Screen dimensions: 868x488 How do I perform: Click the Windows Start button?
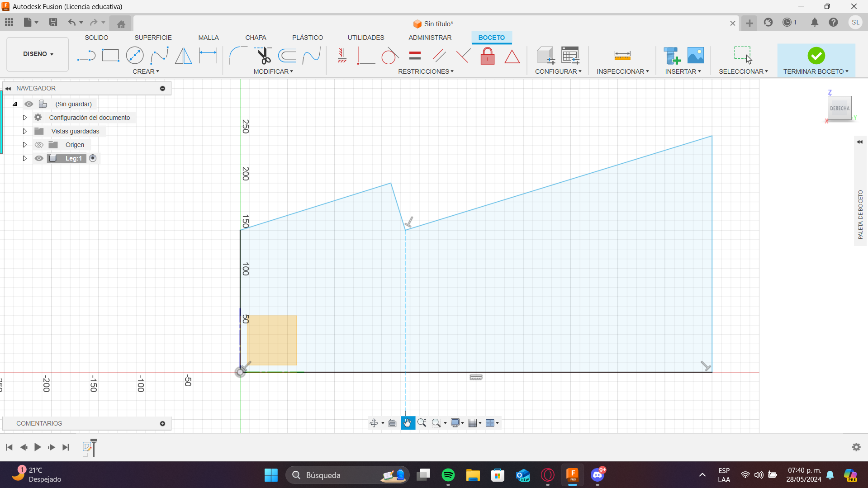point(271,475)
